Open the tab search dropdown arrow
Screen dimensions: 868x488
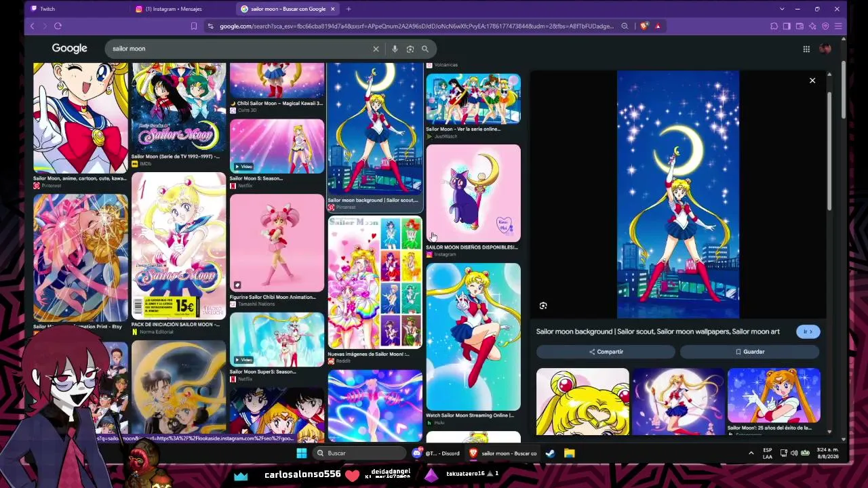pyautogui.click(x=782, y=9)
